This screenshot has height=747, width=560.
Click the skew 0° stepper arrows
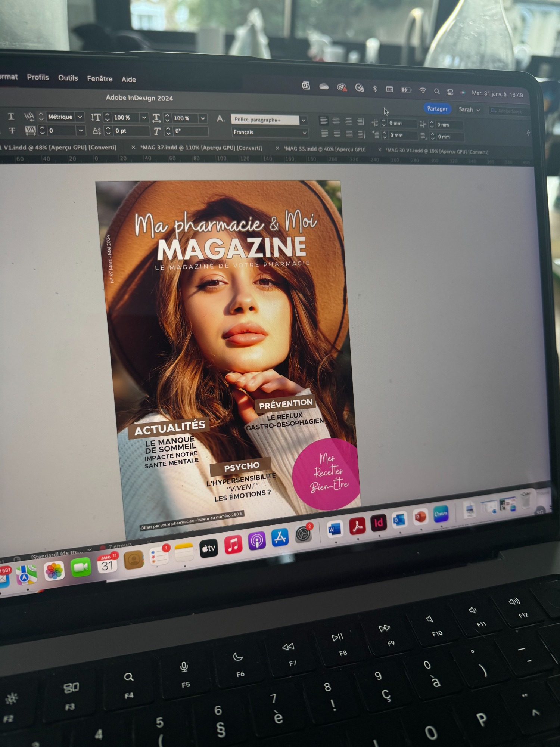pos(168,131)
